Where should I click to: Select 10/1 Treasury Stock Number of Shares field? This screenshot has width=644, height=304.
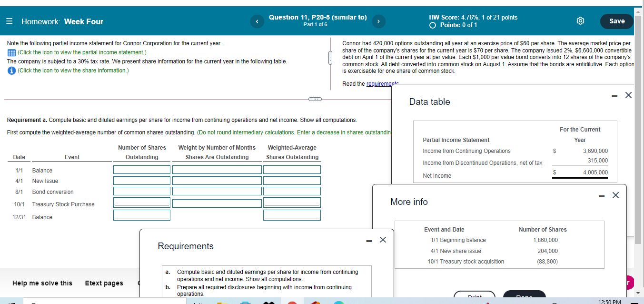(142, 203)
